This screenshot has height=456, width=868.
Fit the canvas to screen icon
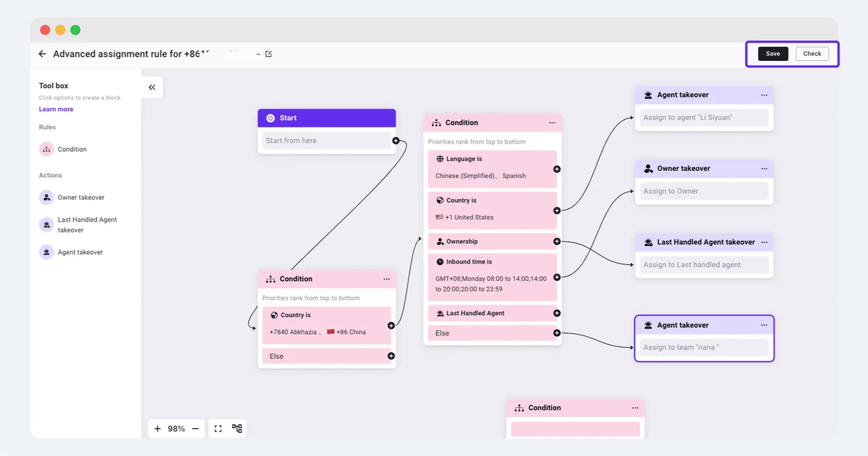click(x=218, y=429)
